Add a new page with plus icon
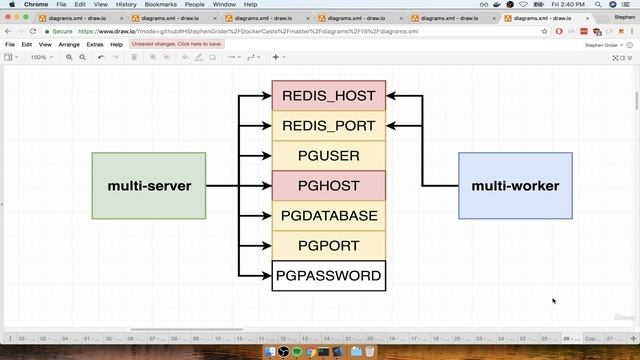Screen dimensions: 640x360 (633, 339)
